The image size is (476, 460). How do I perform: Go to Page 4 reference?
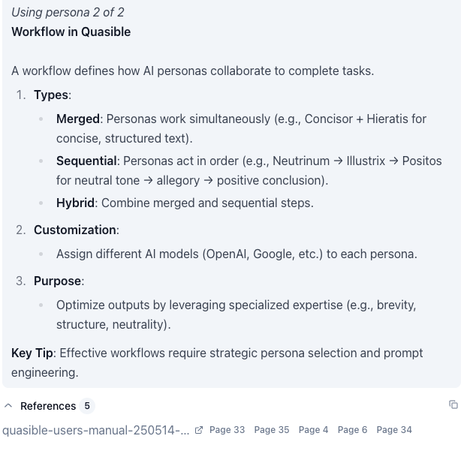point(313,430)
